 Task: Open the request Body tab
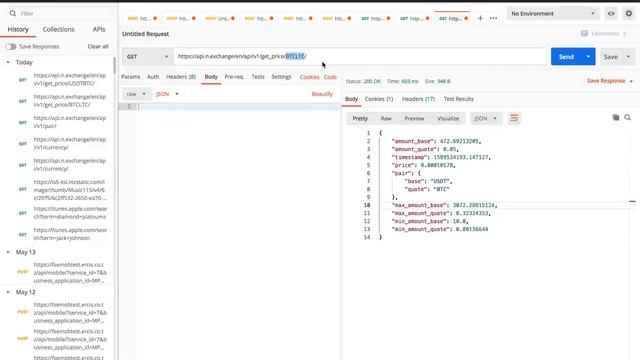click(x=211, y=77)
